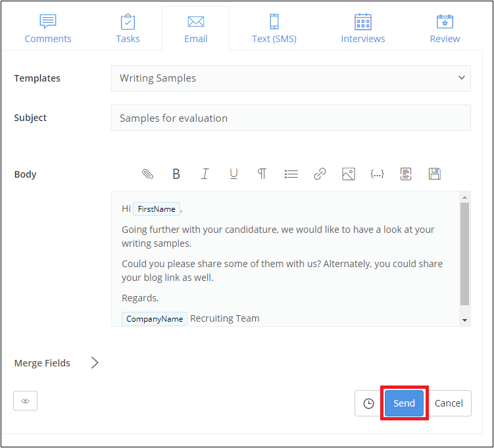Go to the Text (SMS) tab
494x448 pixels.
(274, 29)
